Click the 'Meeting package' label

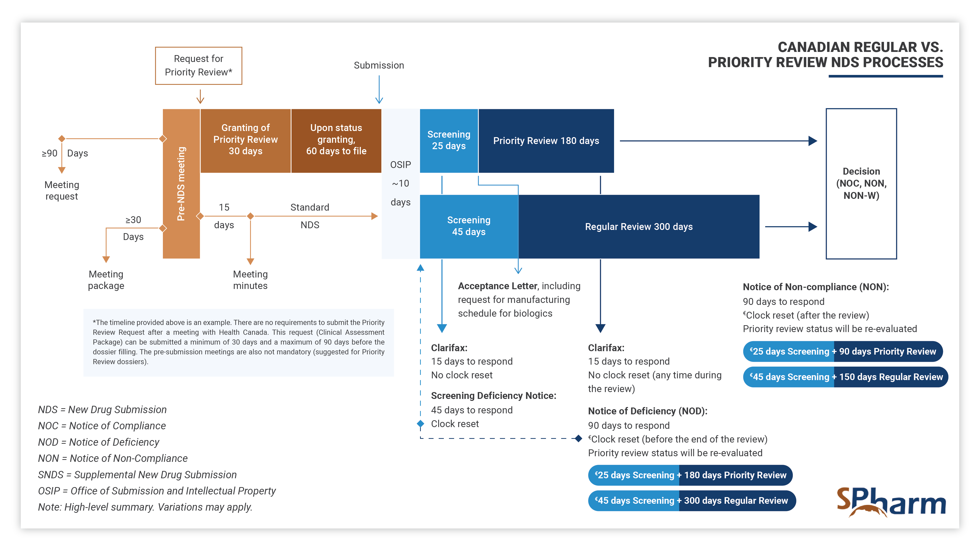click(106, 280)
